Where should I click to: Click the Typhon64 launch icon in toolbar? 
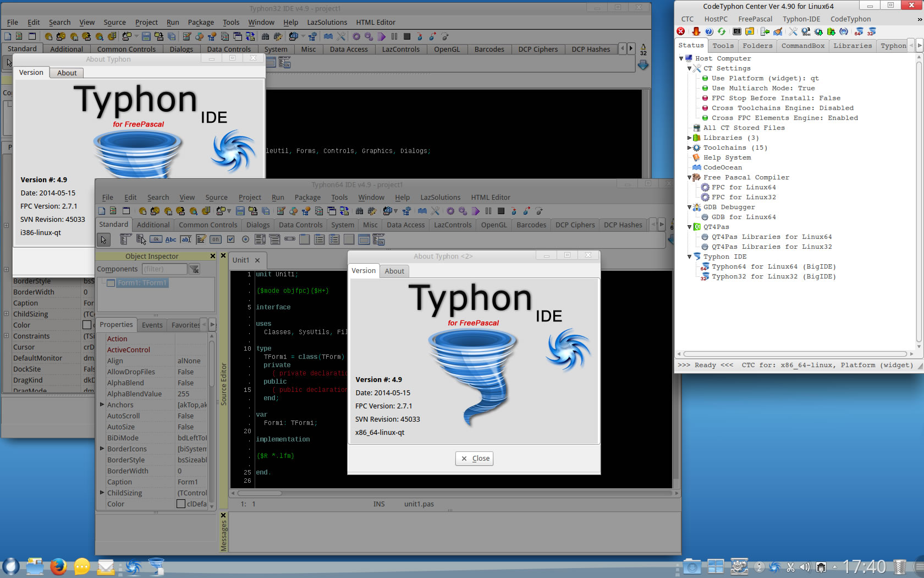pos(859,32)
